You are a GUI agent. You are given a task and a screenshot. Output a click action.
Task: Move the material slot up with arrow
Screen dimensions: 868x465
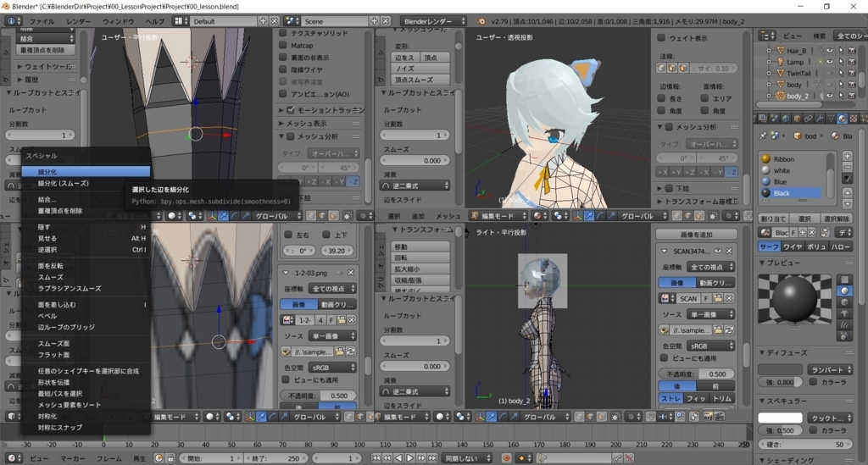coord(847,192)
